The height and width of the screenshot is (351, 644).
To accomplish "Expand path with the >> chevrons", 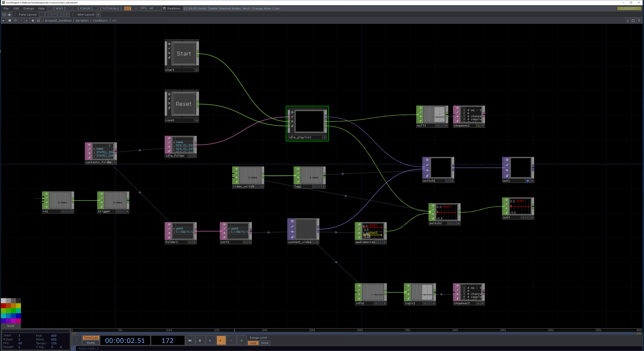I will coord(114,21).
